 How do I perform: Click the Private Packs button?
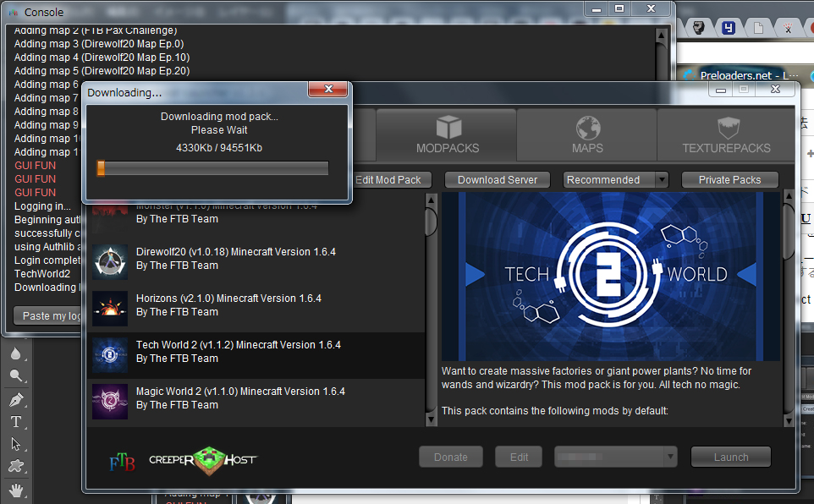tap(729, 179)
